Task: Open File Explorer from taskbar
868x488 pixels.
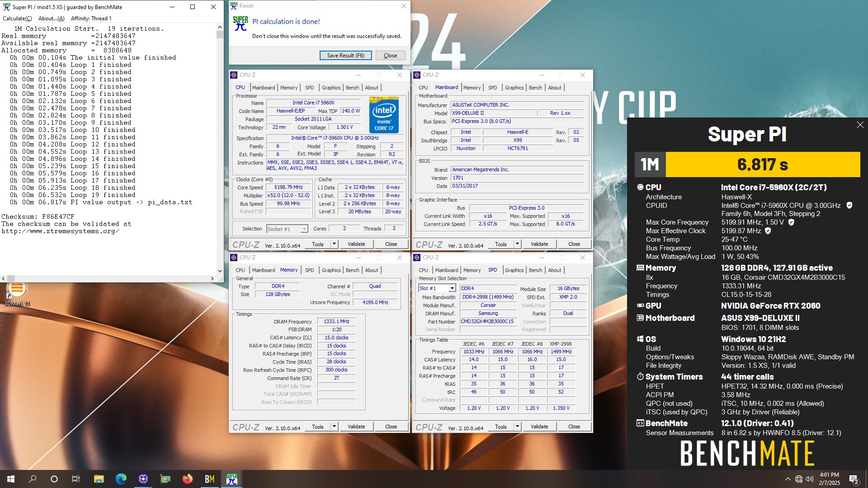Action: 99,479
